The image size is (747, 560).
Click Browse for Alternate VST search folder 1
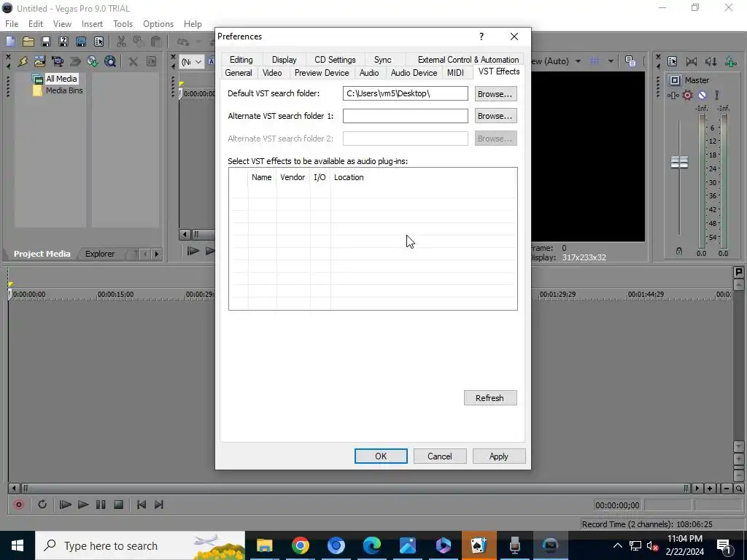point(495,116)
